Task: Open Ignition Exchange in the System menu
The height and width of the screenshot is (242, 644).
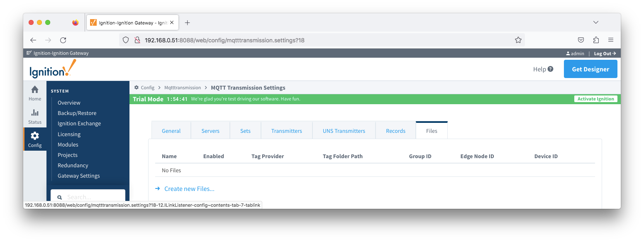Action: click(79, 123)
